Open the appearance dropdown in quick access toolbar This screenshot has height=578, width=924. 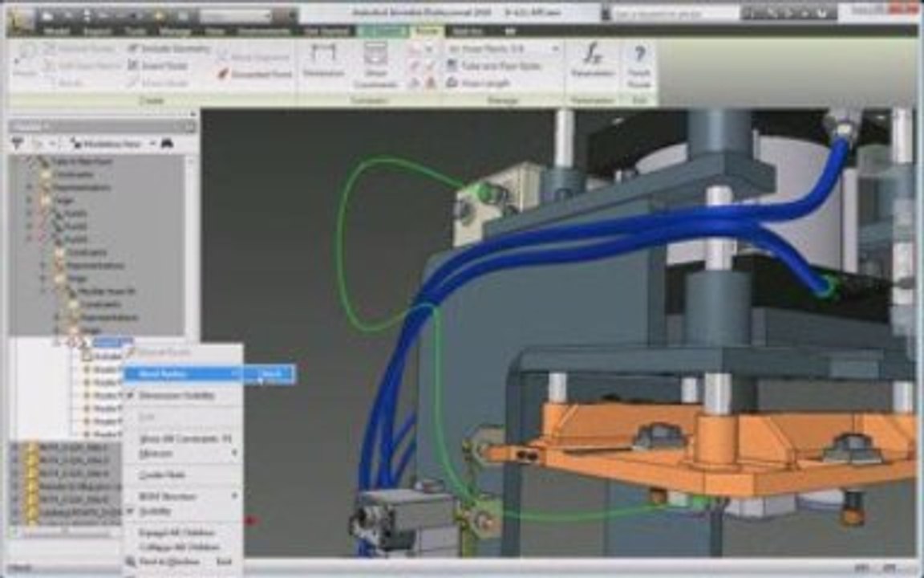[236, 14]
